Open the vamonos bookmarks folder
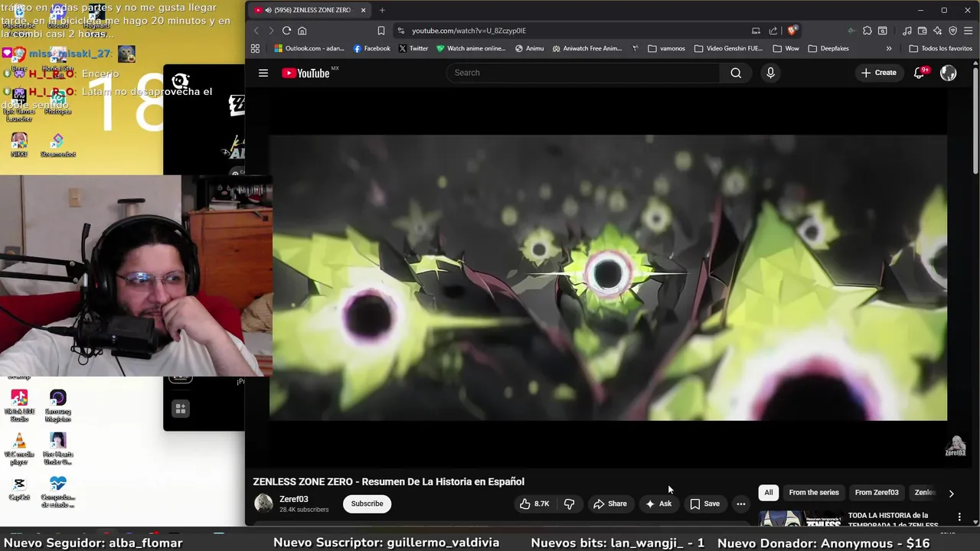The width and height of the screenshot is (980, 551). coord(666,48)
